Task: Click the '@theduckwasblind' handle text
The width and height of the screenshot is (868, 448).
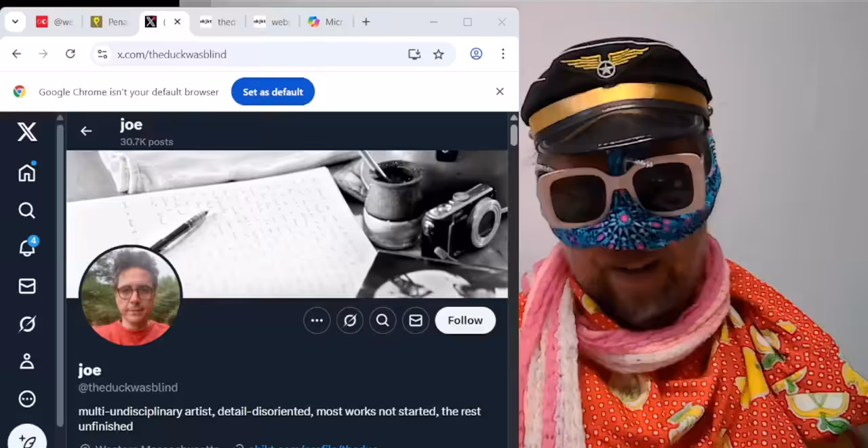Action: click(128, 388)
